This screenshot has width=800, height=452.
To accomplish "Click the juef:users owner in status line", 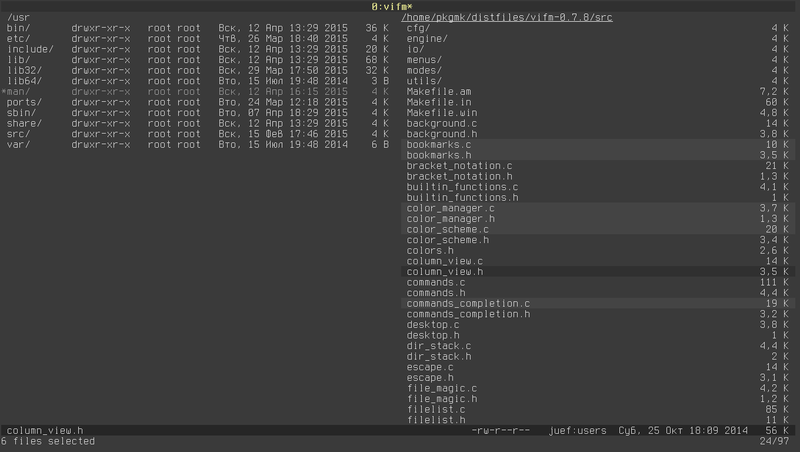I will (x=578, y=431).
